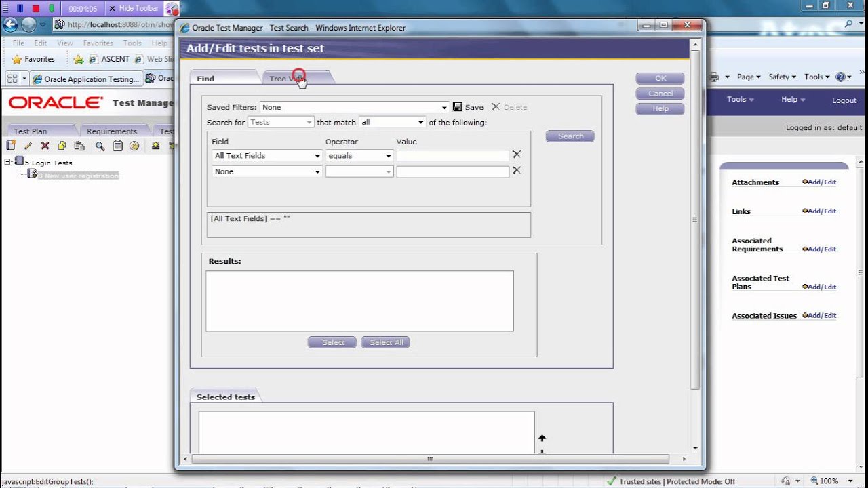The height and width of the screenshot is (488, 868).
Task: Open tab list dropdown arrow
Action: click(x=24, y=79)
